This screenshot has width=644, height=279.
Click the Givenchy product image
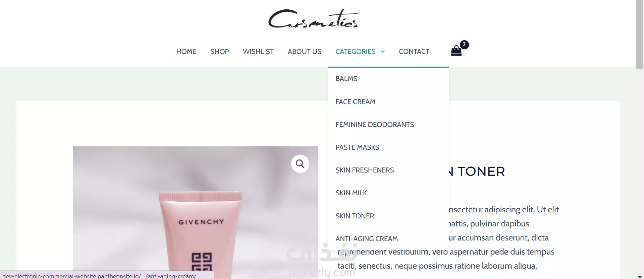pos(196,213)
